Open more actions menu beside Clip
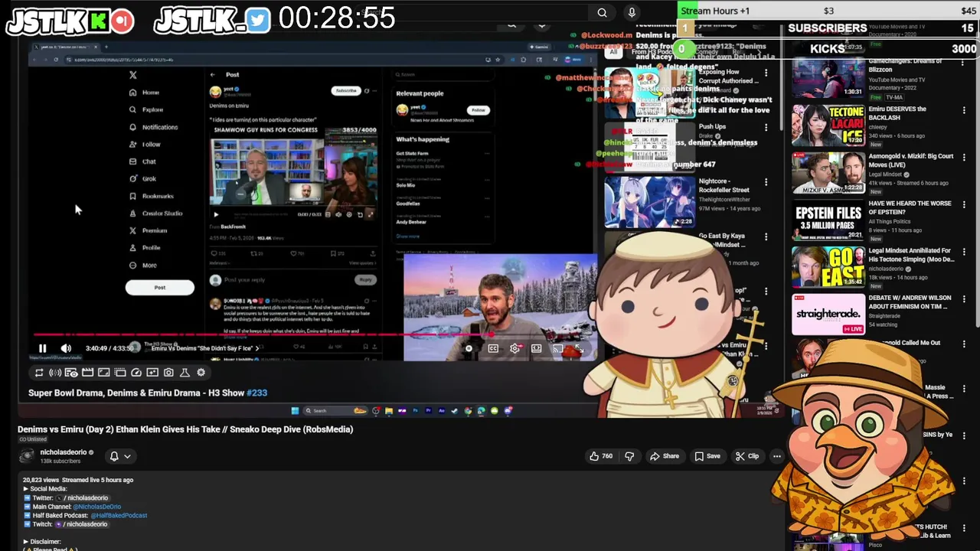The height and width of the screenshot is (551, 980). (776, 456)
